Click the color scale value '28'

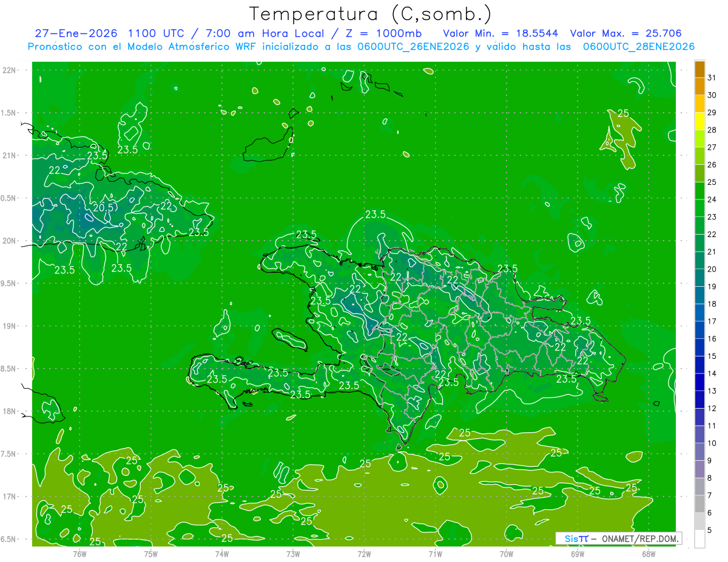pos(712,130)
